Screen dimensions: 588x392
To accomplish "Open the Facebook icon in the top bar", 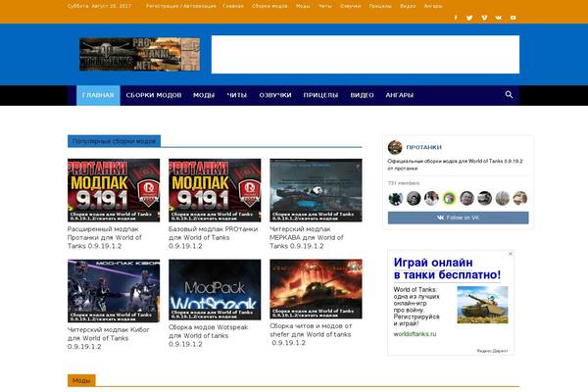I will tap(456, 18).
